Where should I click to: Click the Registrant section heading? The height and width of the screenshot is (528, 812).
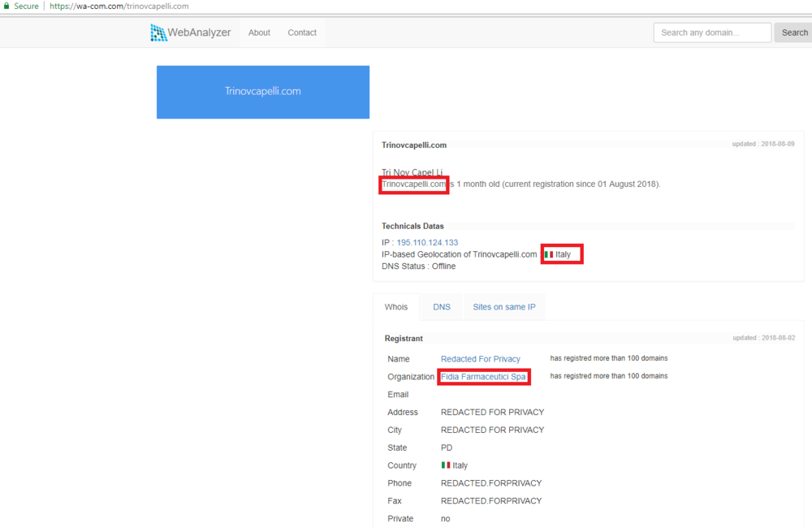click(x=404, y=338)
